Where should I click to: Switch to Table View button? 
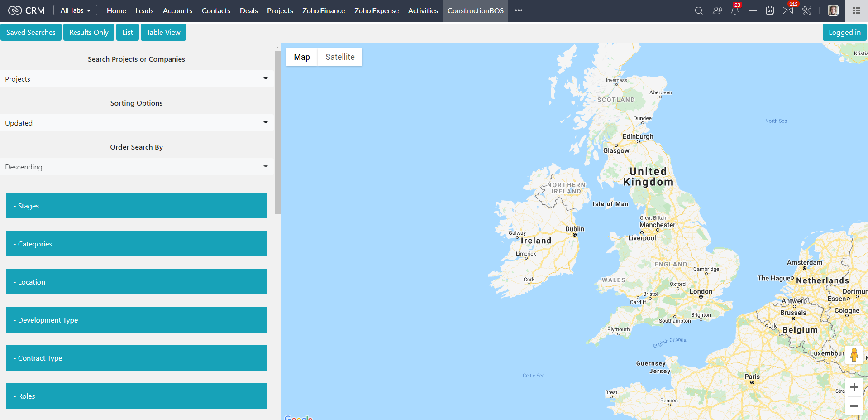click(163, 32)
